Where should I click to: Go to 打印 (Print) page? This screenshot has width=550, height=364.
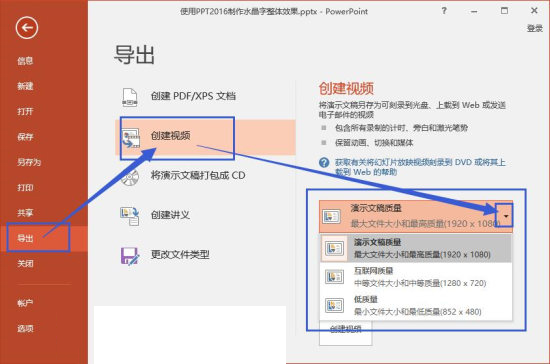coord(25,188)
